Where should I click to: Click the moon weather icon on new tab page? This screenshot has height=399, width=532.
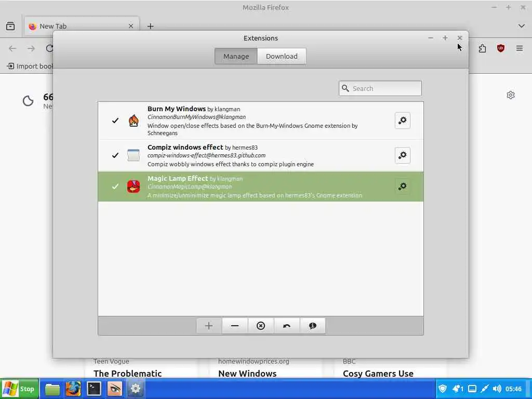click(x=28, y=101)
